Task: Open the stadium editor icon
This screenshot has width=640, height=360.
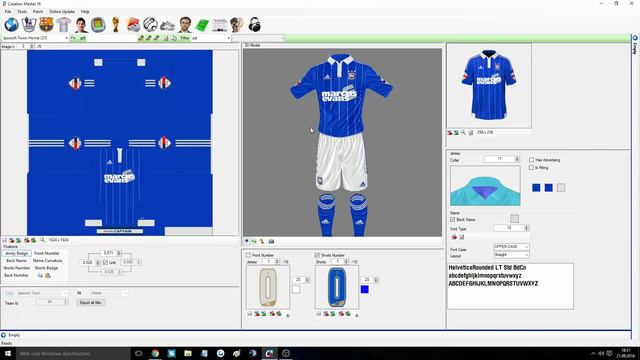Action: click(x=98, y=25)
